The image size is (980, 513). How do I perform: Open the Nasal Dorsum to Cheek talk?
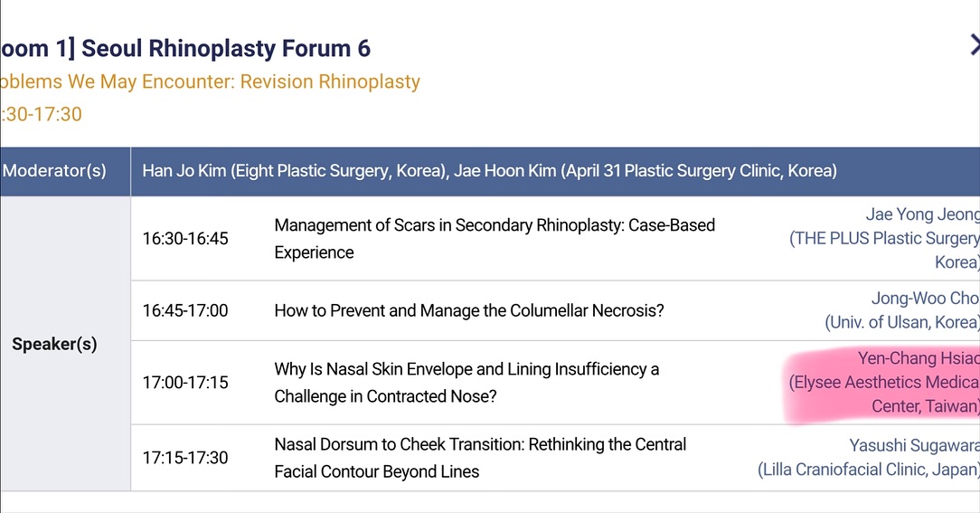480,458
